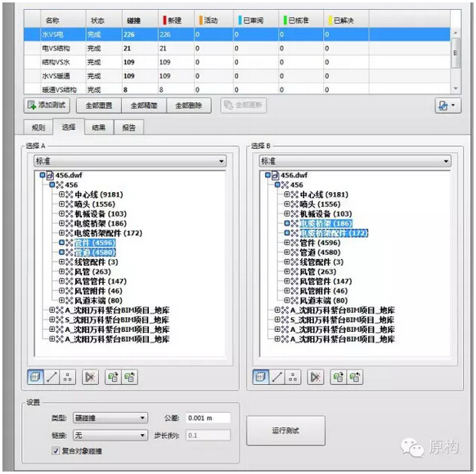This screenshot has width=476, height=474.
Task: Expand 机械设备 (103) node in Selection B
Action: [x=286, y=213]
